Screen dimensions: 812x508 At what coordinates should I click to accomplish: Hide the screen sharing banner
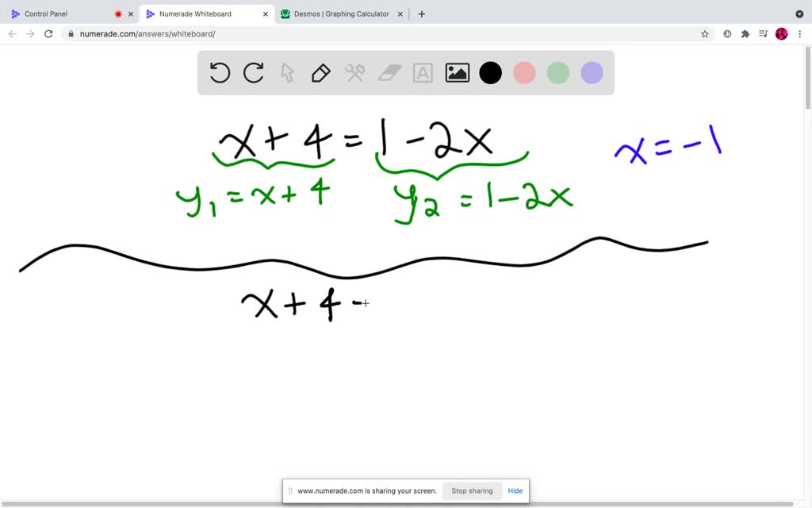[x=515, y=491]
